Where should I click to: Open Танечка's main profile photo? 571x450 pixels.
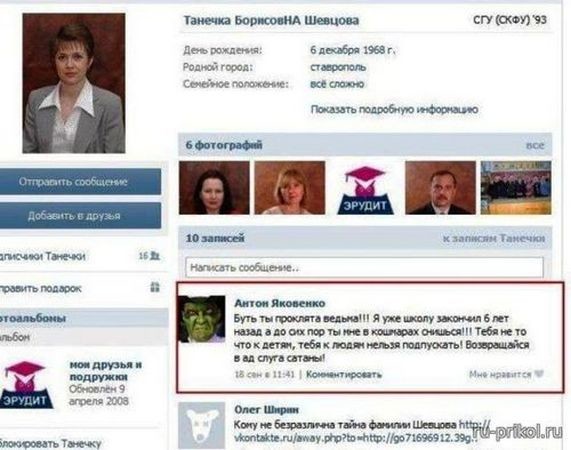pyautogui.click(x=74, y=83)
